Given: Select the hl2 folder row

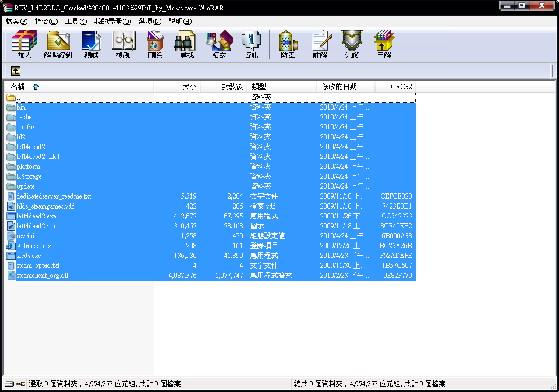Looking at the screenshot, I should coord(211,137).
